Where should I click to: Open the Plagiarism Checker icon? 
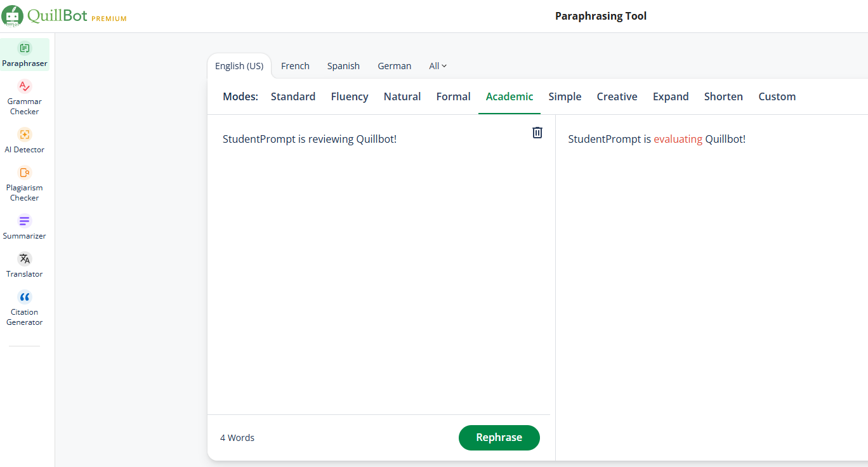click(x=25, y=173)
